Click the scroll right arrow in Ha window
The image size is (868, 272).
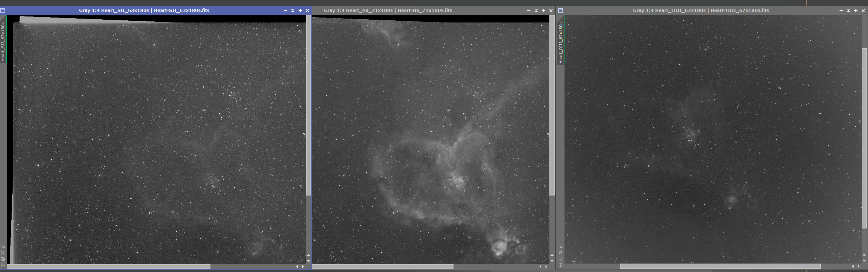pos(546,267)
